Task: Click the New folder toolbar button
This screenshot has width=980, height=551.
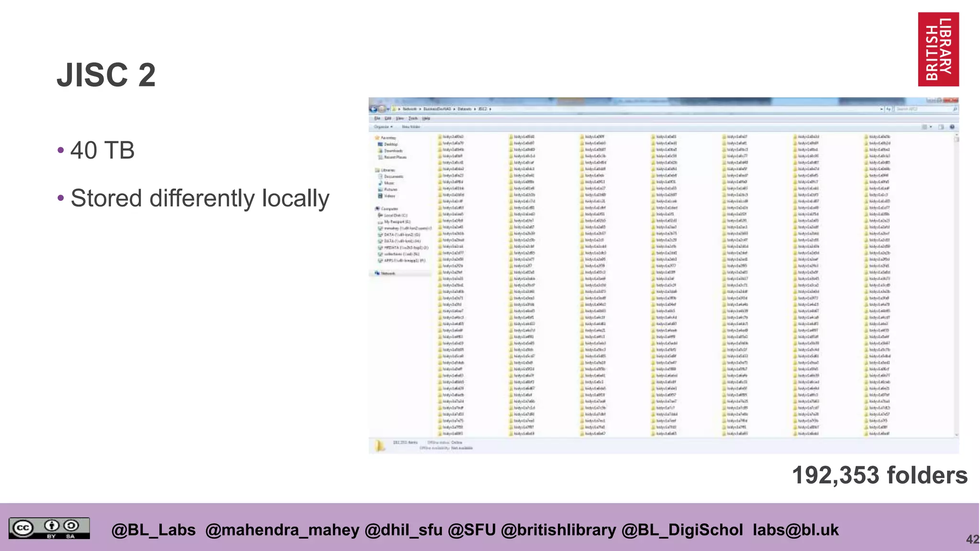Action: coord(411,127)
